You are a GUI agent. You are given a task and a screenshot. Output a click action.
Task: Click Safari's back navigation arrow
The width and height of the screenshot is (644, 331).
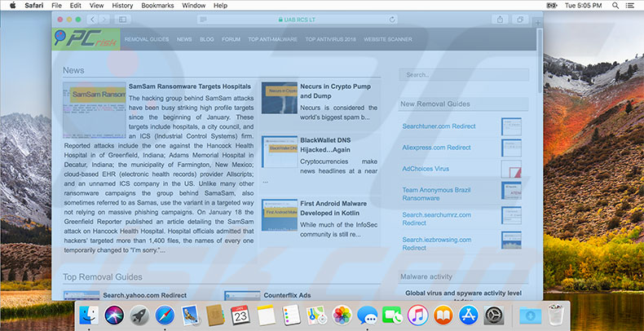(x=93, y=20)
